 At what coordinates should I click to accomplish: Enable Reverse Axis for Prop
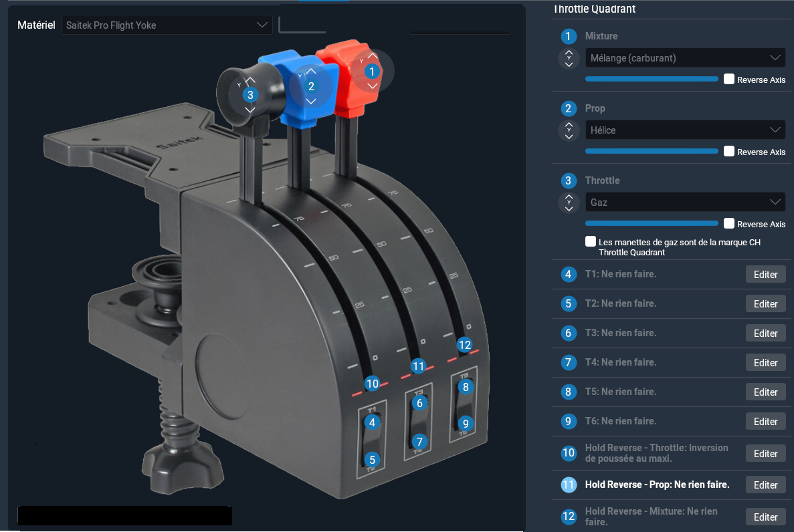728,151
